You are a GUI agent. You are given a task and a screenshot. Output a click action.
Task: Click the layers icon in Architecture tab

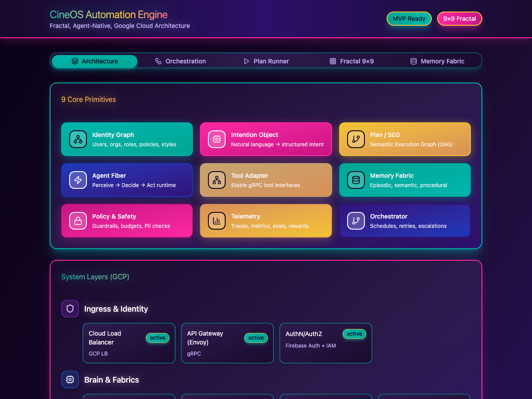coord(75,61)
